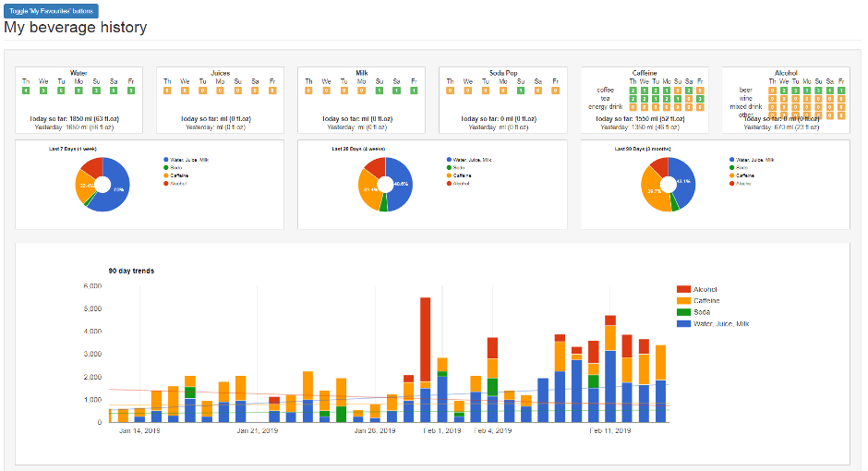Click the Juices card Sunday zero badge
This screenshot has width=868, height=471.
click(x=237, y=91)
